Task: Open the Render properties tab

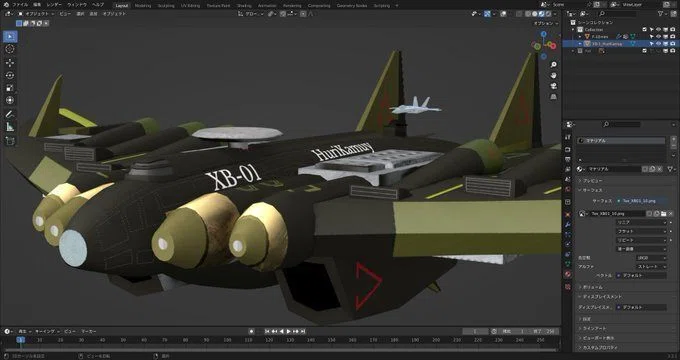Action: click(x=568, y=149)
